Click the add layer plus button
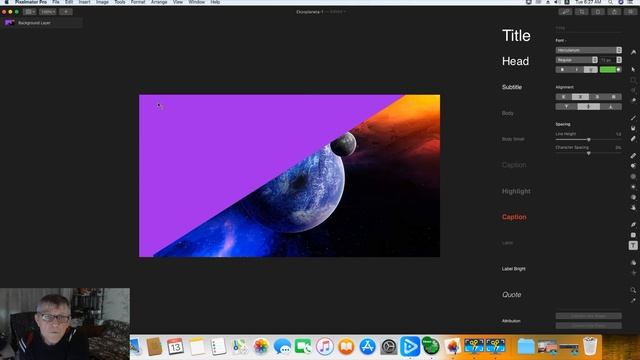The image size is (640, 360). (x=66, y=12)
